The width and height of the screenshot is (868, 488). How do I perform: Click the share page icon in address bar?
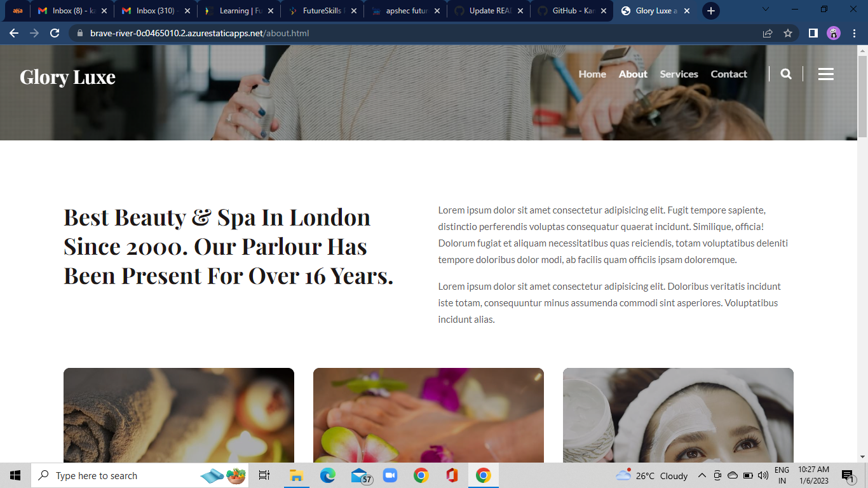(x=768, y=33)
